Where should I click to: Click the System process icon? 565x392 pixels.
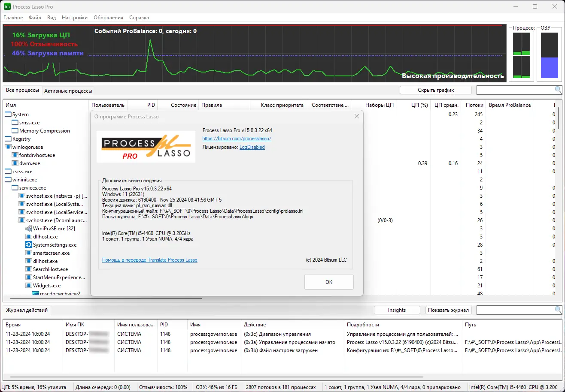[x=8, y=115]
